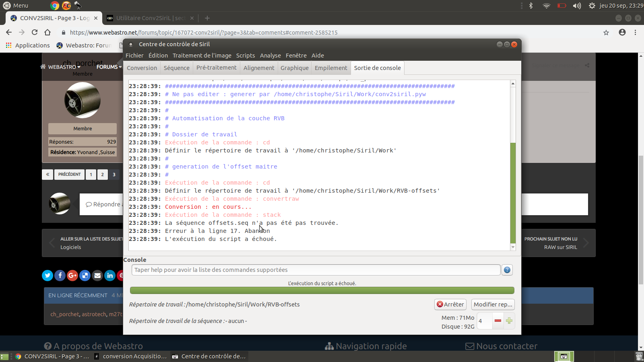The width and height of the screenshot is (644, 362).
Task: Go back in Chrome
Action: point(9,32)
